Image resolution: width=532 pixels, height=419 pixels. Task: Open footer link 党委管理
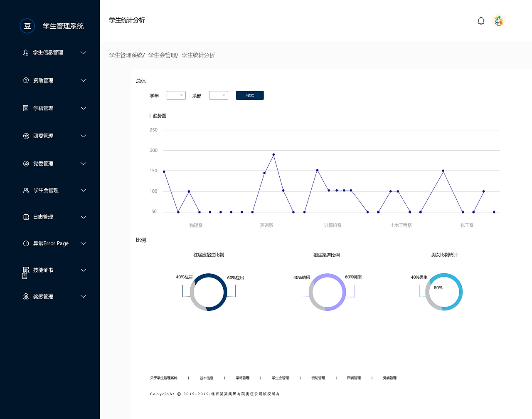(390, 378)
